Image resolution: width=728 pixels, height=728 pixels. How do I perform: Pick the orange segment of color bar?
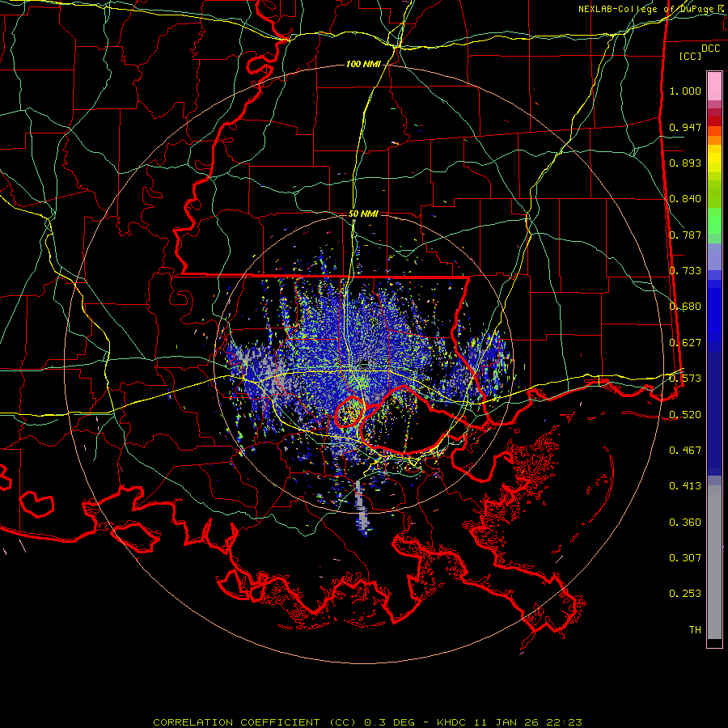coord(714,136)
